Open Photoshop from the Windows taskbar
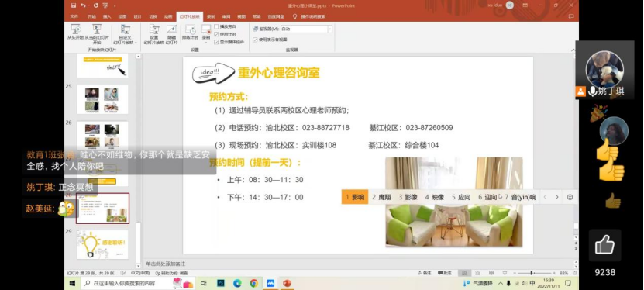The image size is (644, 290). pos(221,283)
